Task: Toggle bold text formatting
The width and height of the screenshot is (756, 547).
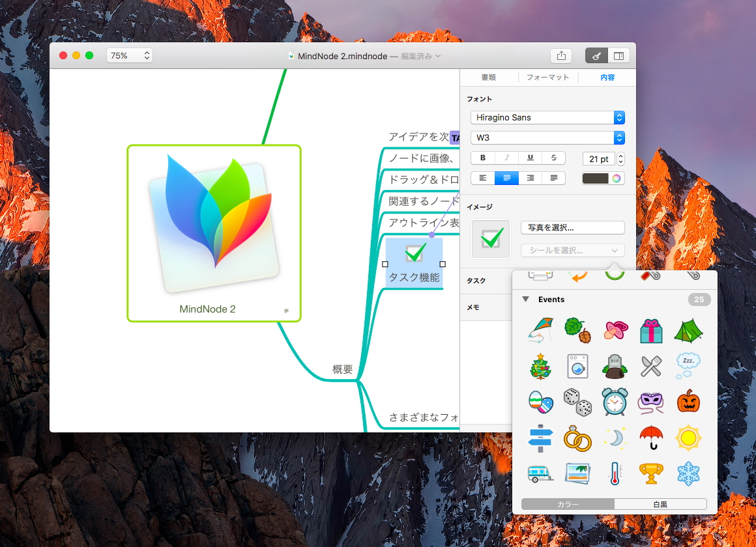Action: [x=483, y=158]
